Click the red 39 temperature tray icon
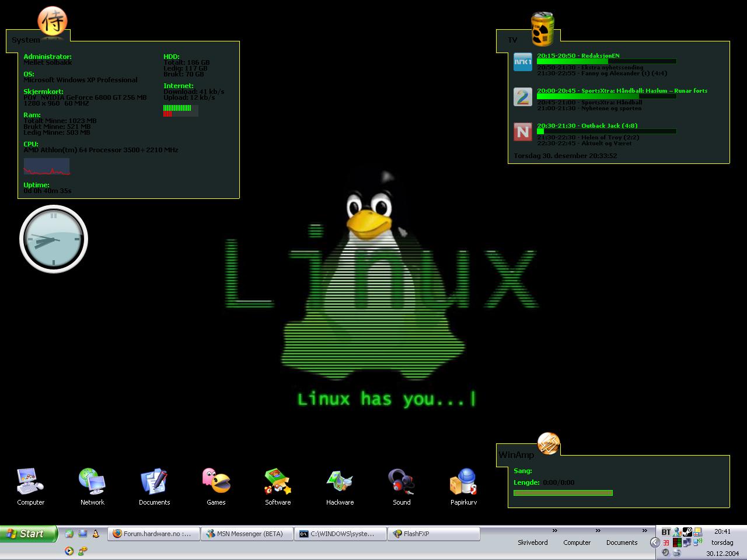The width and height of the screenshot is (747, 560). tap(666, 542)
